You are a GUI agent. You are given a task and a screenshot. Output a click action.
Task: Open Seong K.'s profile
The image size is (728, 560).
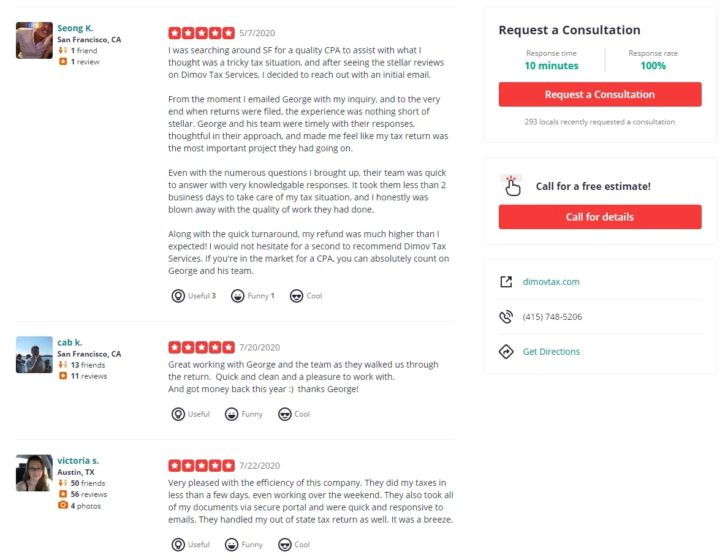(75, 28)
